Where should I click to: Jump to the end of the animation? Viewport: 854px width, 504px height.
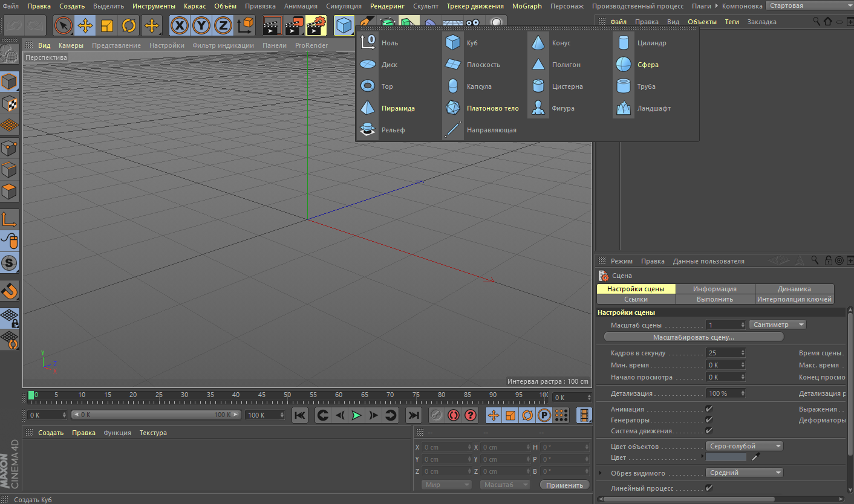click(x=413, y=415)
